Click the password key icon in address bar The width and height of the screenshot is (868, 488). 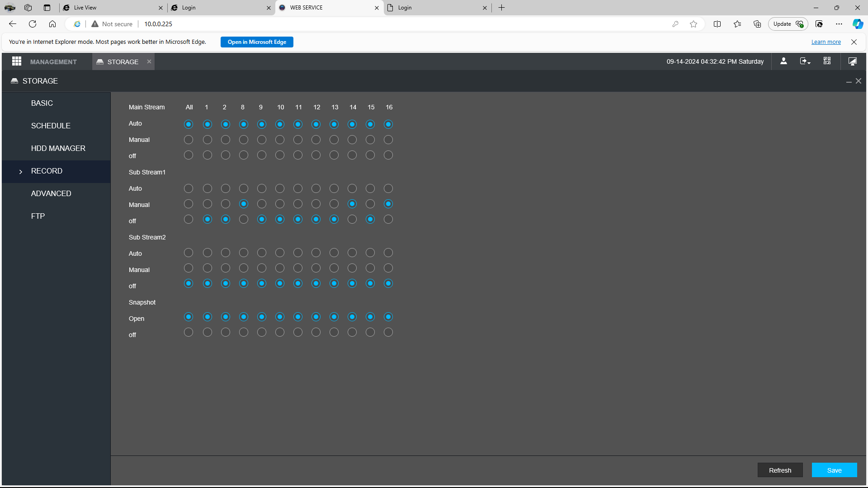(x=675, y=24)
